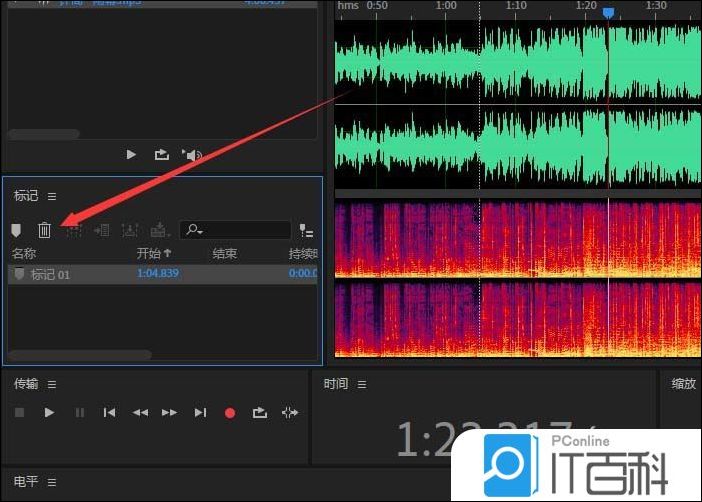Image resolution: width=702 pixels, height=502 pixels.
Task: Click the marker search field
Action: 235,230
